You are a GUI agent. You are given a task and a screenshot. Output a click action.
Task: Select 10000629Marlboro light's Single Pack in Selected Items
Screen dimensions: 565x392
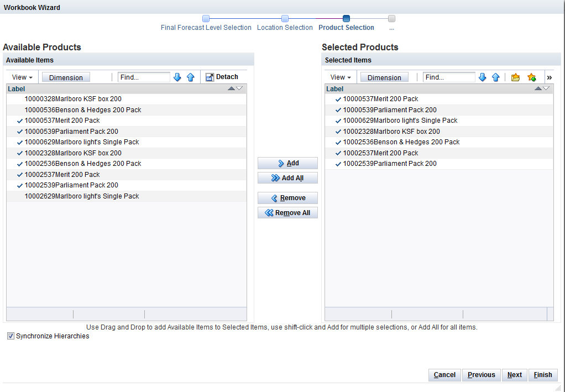pyautogui.click(x=439, y=121)
